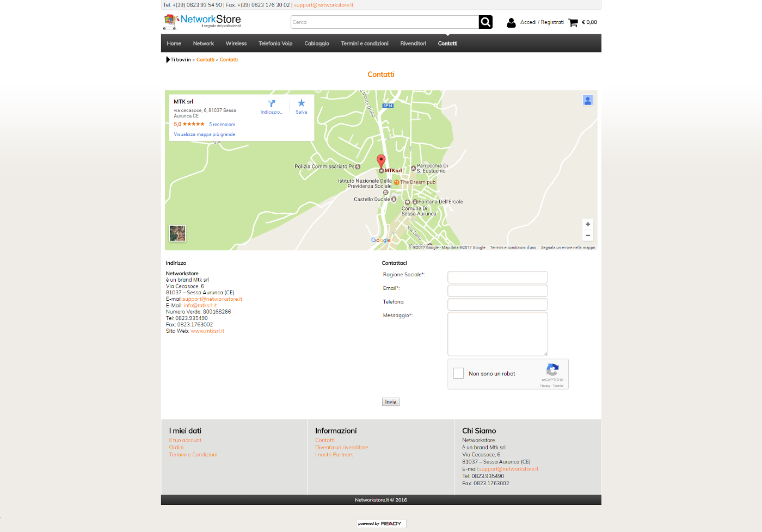
Task: Open the Ordini footer link
Action: tap(176, 448)
